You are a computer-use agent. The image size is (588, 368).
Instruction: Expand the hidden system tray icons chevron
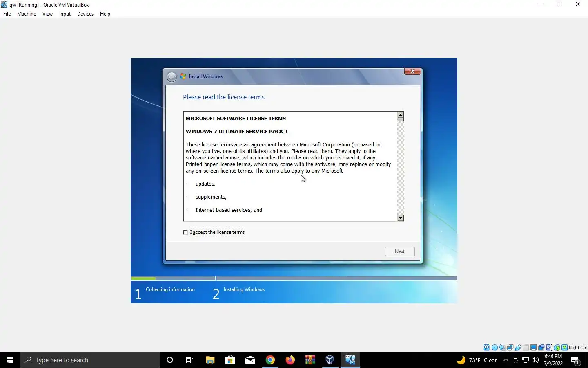point(506,360)
